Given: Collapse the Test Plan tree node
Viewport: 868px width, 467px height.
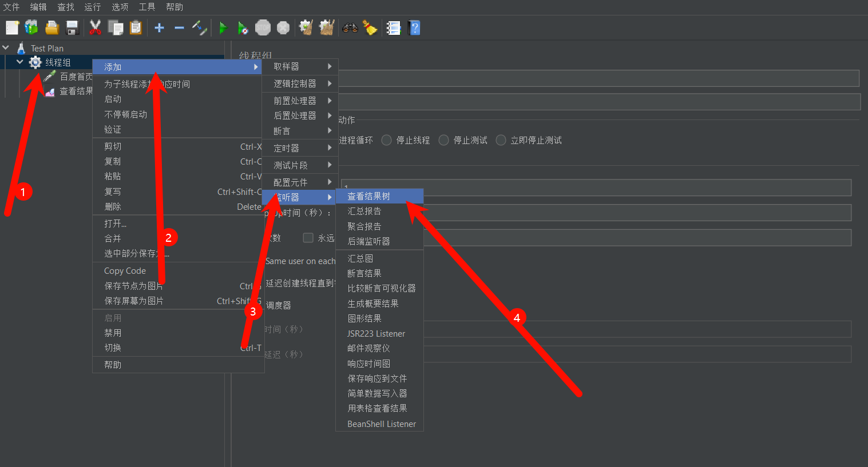Looking at the screenshot, I should tap(6, 47).
